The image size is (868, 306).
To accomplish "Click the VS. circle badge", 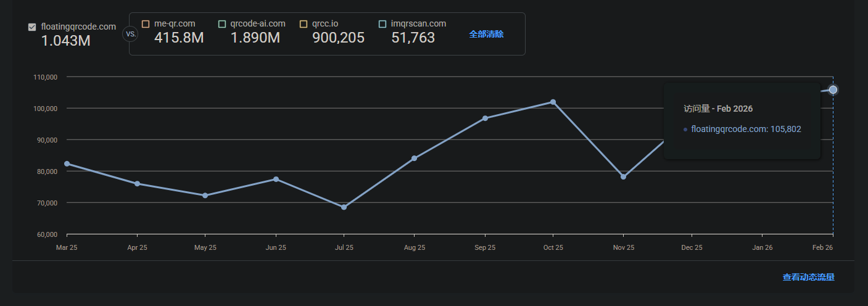I will pyautogui.click(x=131, y=34).
